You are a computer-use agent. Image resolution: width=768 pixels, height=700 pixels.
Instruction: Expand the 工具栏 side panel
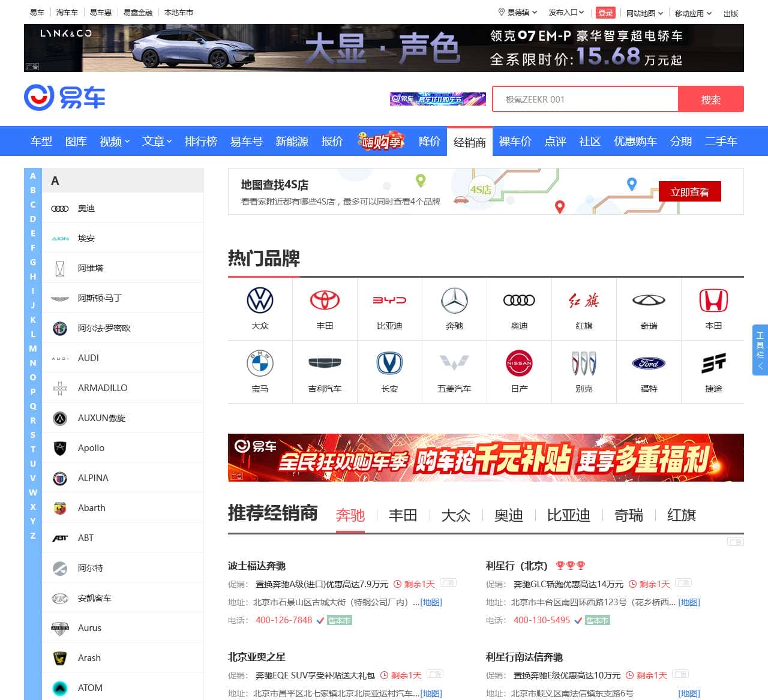760,350
